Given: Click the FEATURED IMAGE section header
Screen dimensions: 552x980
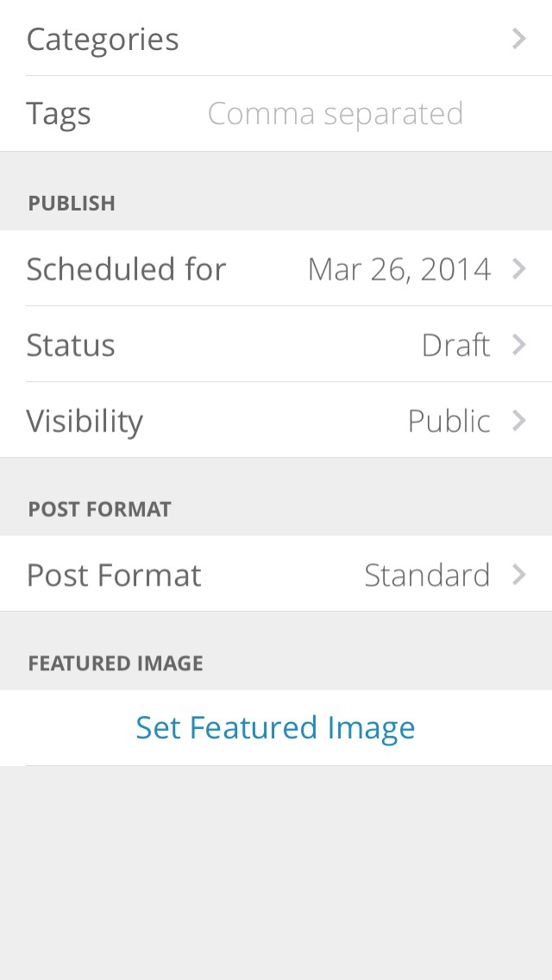Looking at the screenshot, I should coord(116,663).
